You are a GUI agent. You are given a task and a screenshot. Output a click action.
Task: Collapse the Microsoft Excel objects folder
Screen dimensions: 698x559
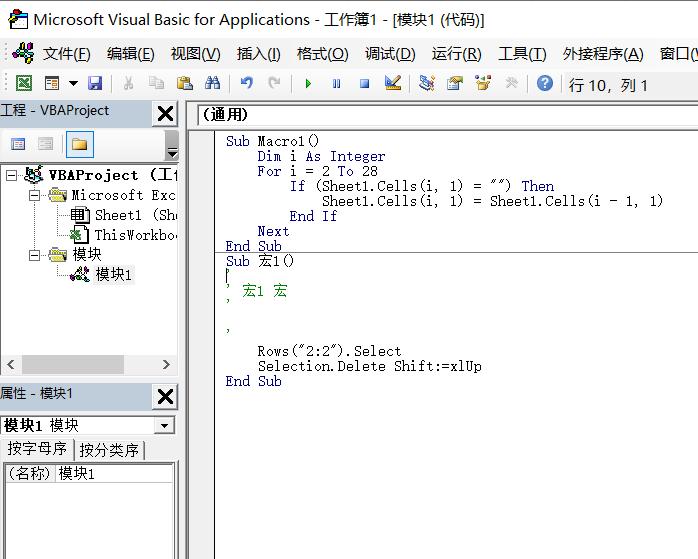pyautogui.click(x=34, y=195)
